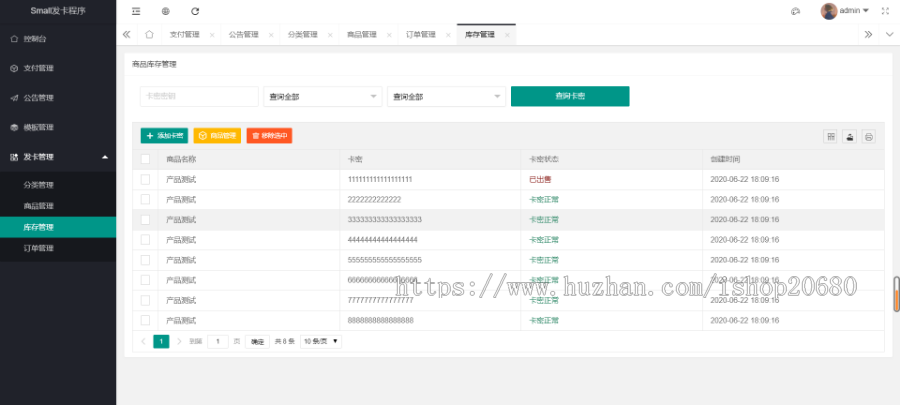The height and width of the screenshot is (405, 900).
Task: Go to the home tab icon
Action: (149, 34)
